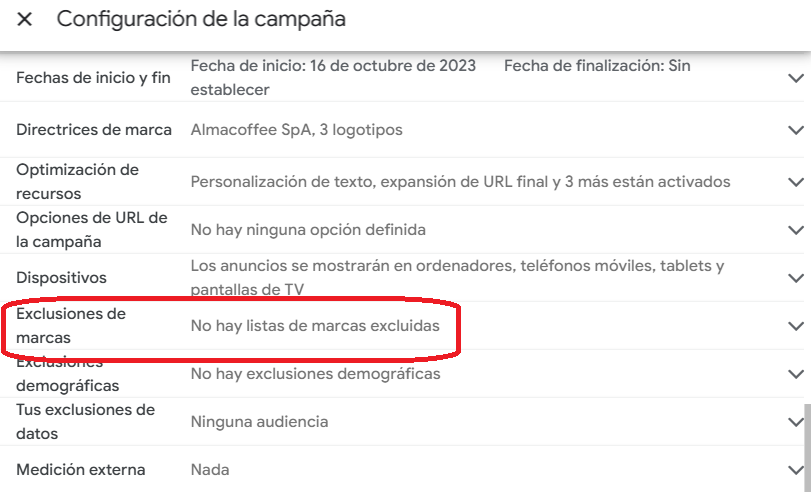Expand the Optimización de recursos chevron
This screenshot has width=811, height=492.
tap(796, 182)
